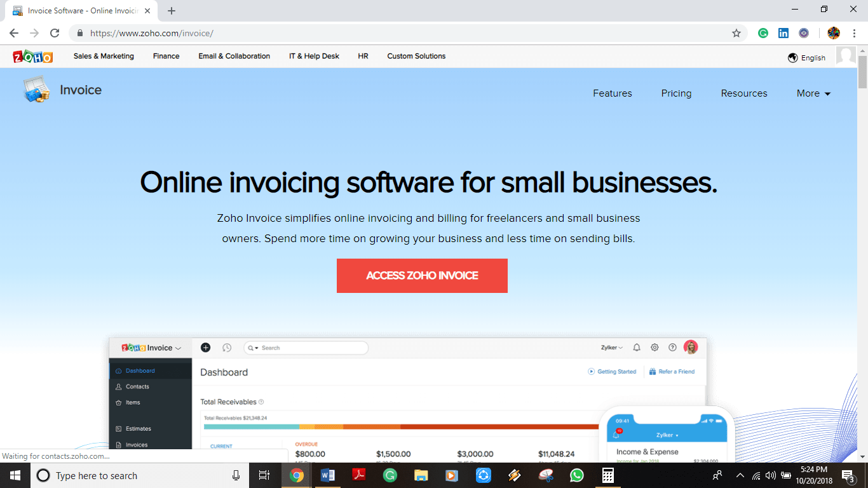Open the Chrome profile avatar
868x488 pixels.
tap(834, 33)
